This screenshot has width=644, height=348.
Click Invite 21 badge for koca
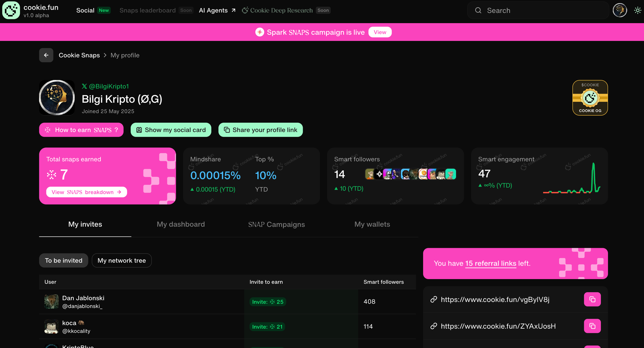point(267,326)
